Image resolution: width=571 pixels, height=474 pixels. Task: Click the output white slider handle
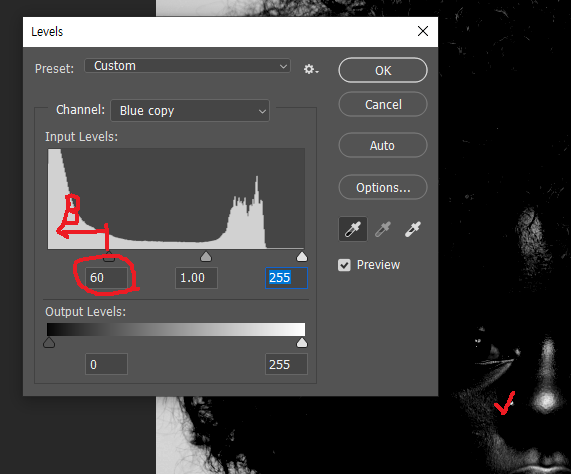(302, 343)
